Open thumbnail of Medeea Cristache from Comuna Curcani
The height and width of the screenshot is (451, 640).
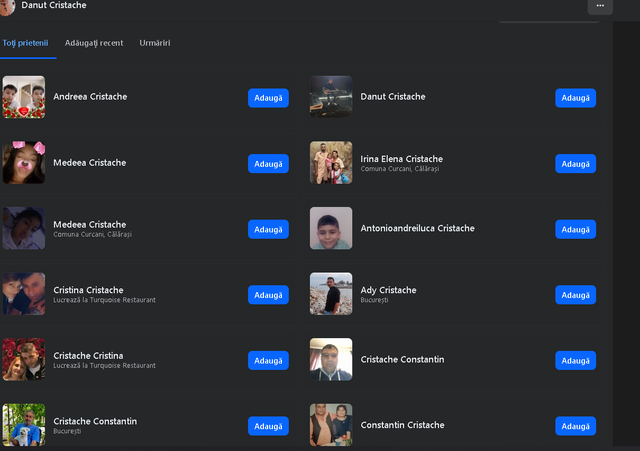pyautogui.click(x=24, y=228)
